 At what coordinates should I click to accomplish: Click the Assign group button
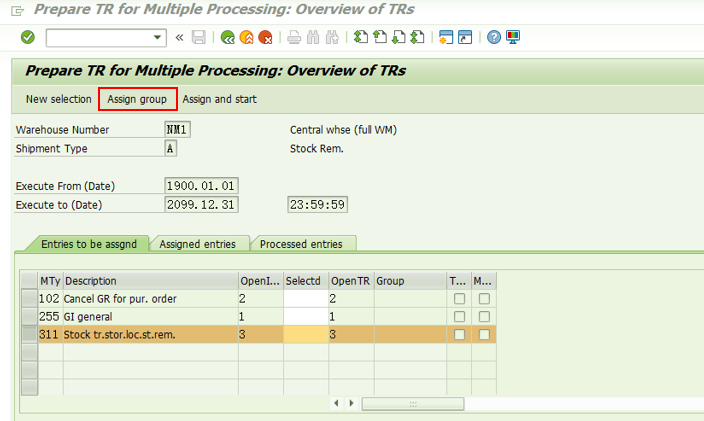coord(137,99)
